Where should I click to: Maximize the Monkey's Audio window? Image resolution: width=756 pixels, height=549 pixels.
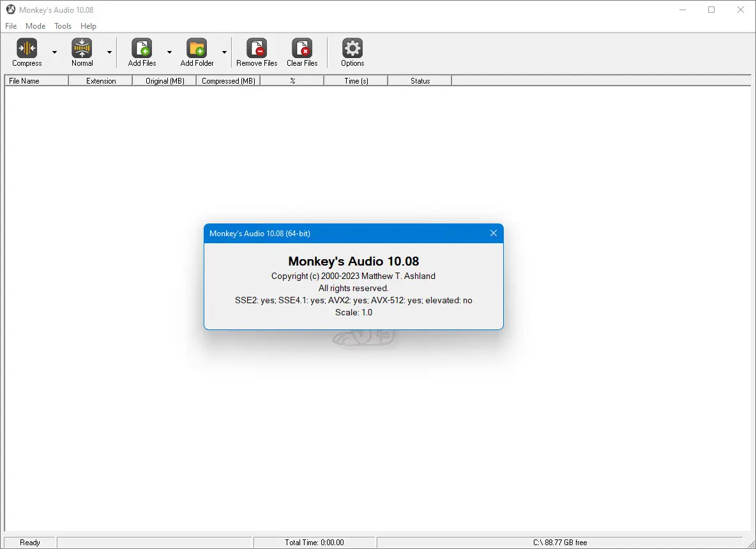pos(711,10)
